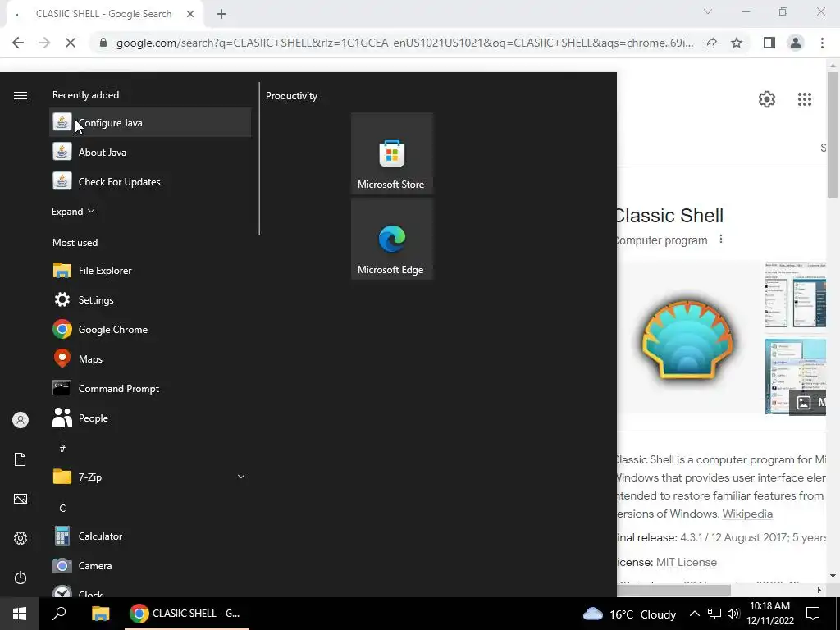Jump to the C letter section header

62,508
